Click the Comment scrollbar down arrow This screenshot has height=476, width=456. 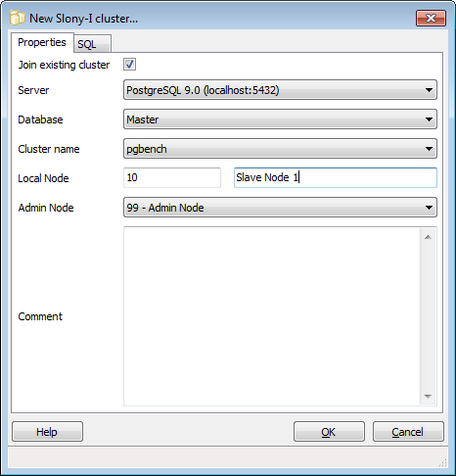coord(428,396)
